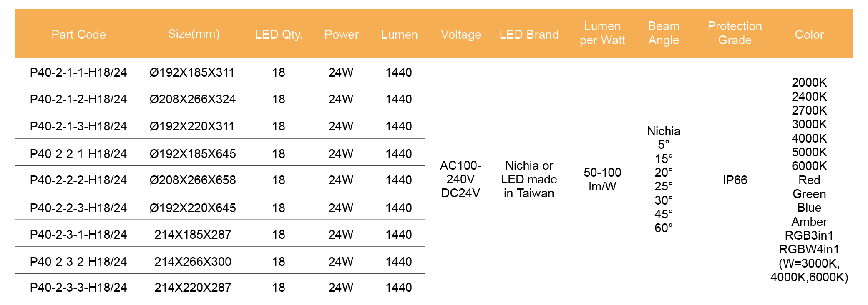The height and width of the screenshot is (305, 868).
Task: Click part code P40-2-2-2-H18/24
Action: [x=78, y=180]
